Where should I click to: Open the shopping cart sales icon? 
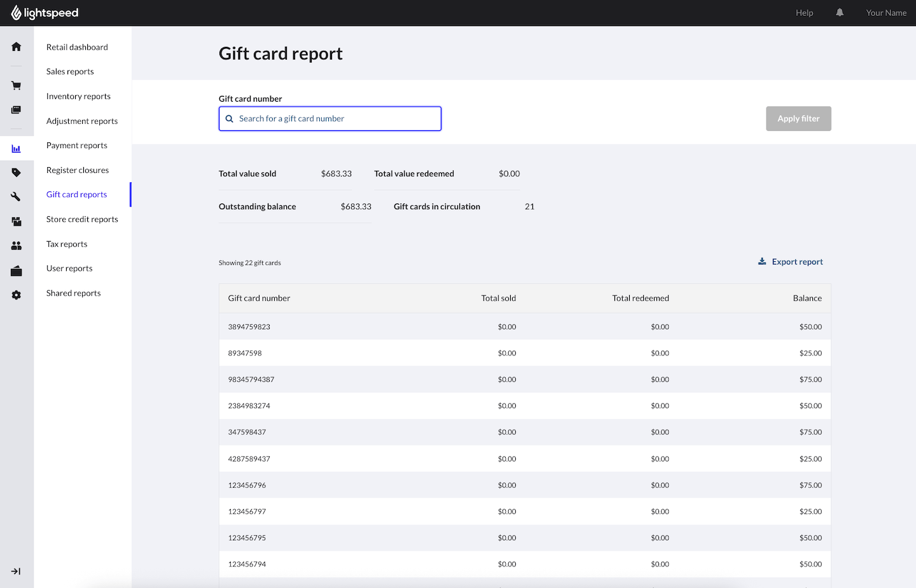(17, 86)
